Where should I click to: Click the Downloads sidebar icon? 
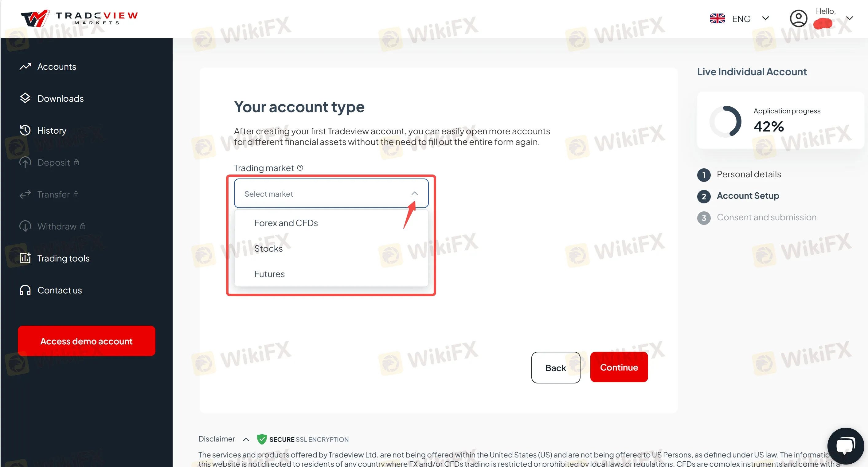[x=25, y=98]
